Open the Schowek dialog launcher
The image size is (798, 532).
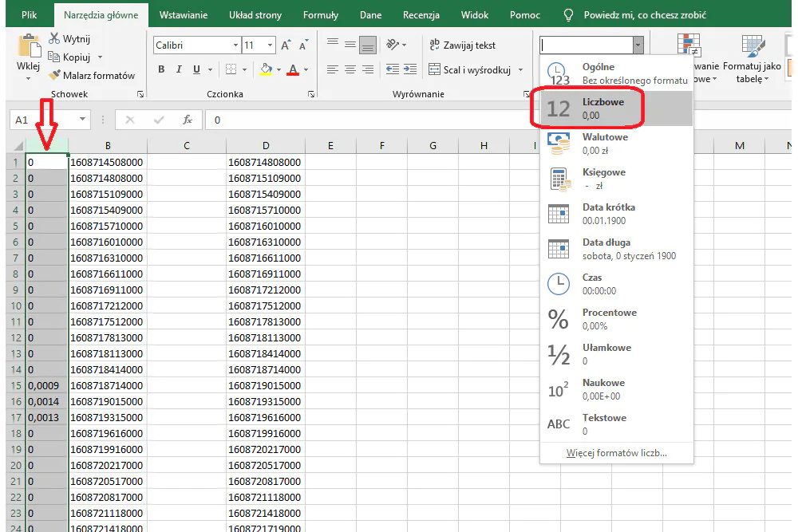click(x=140, y=94)
